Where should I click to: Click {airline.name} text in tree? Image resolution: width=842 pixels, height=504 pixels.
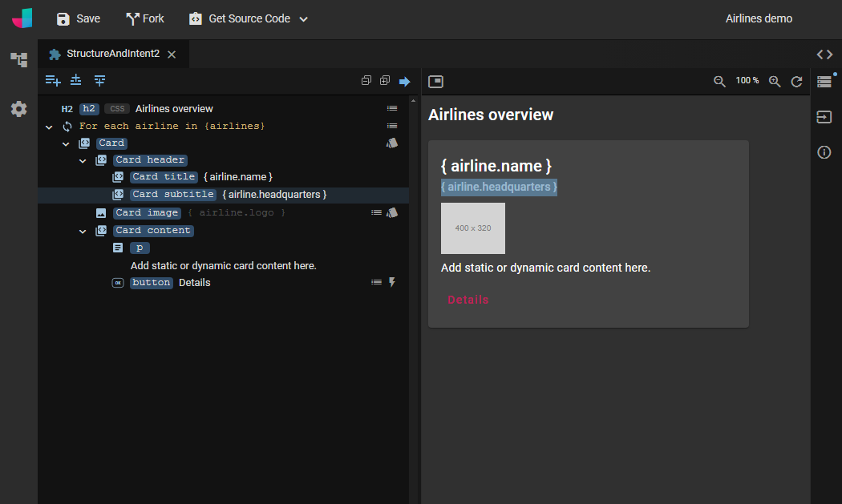[238, 177]
